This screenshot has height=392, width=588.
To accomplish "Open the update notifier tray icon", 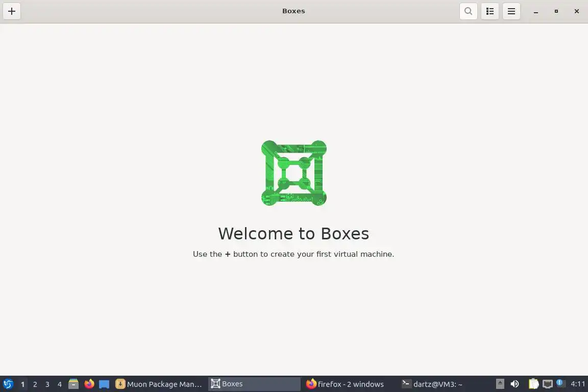I will [560, 383].
